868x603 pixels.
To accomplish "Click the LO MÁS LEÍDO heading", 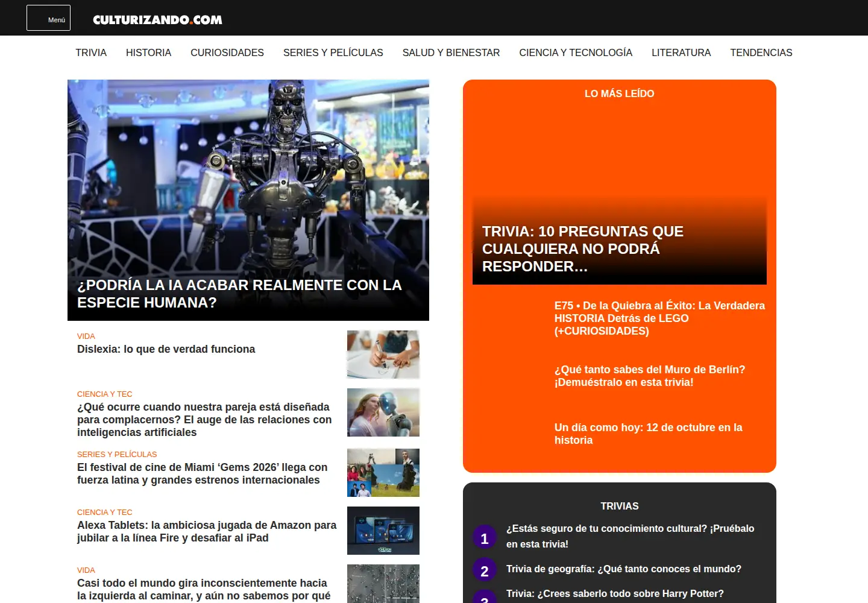I will (x=620, y=93).
